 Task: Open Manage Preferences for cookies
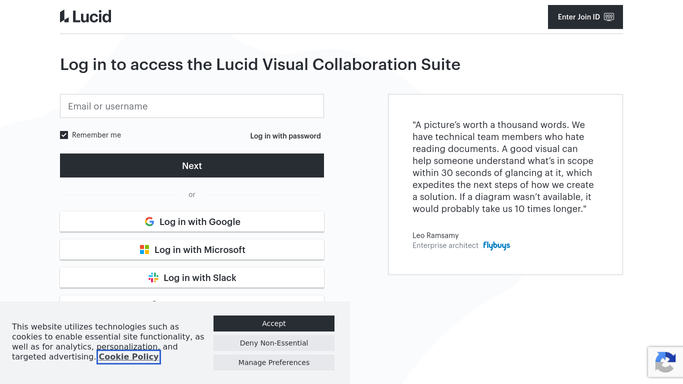coord(274,362)
